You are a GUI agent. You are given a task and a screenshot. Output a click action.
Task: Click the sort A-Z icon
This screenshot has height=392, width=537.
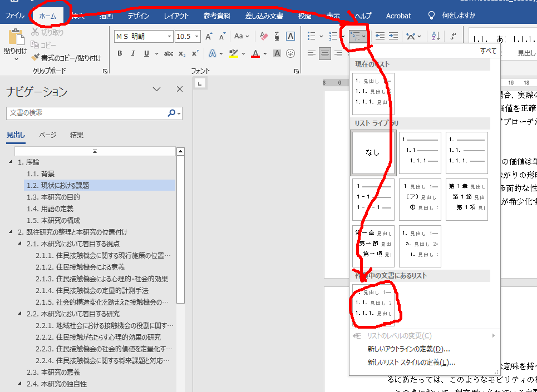436,37
